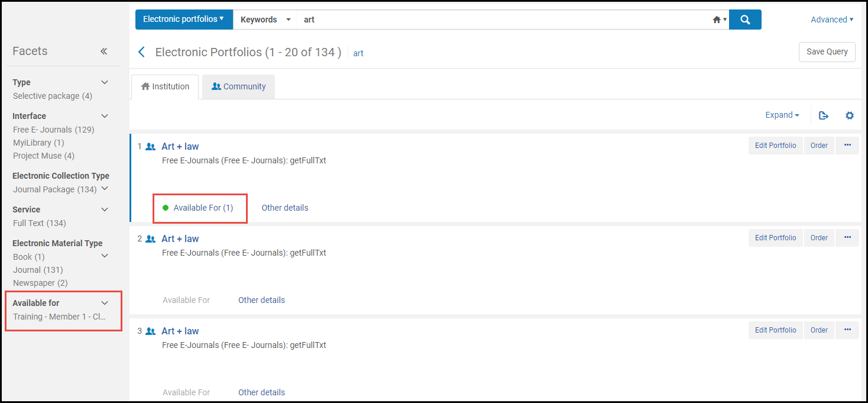Viewport: 868px width, 403px height.
Task: Click Available For label in result 2
Action: point(186,300)
